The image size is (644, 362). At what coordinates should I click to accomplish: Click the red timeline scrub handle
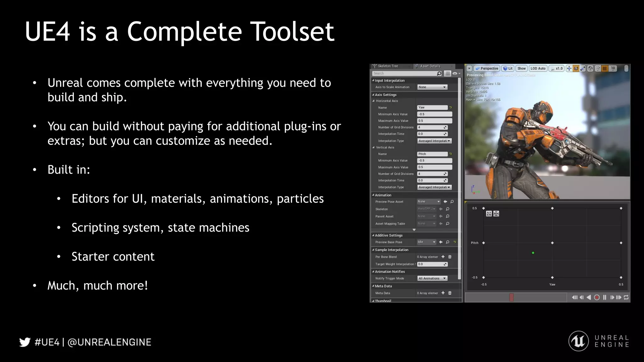pyautogui.click(x=511, y=297)
